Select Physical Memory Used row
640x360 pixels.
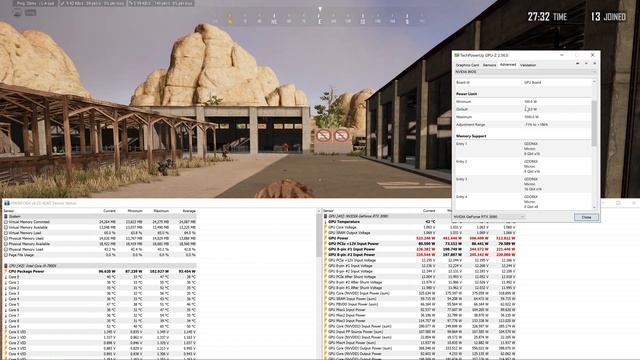pos(100,238)
